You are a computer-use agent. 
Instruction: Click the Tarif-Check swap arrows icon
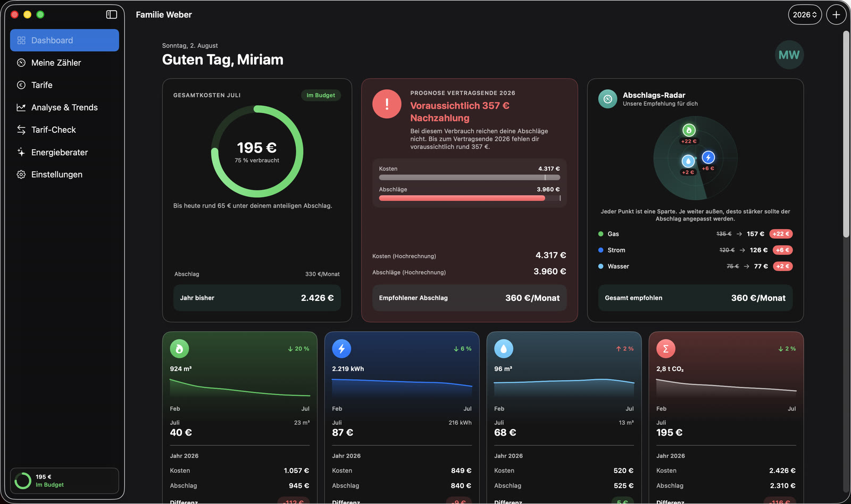tap(21, 130)
